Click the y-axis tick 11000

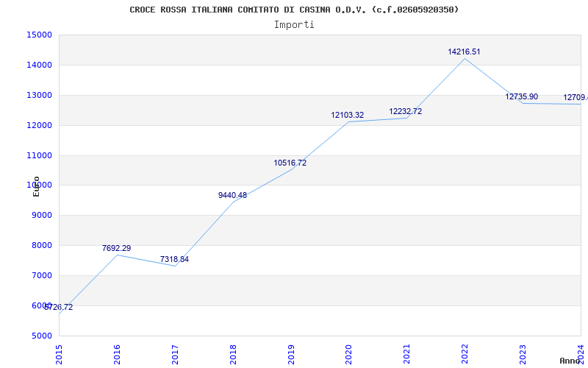pos(39,155)
